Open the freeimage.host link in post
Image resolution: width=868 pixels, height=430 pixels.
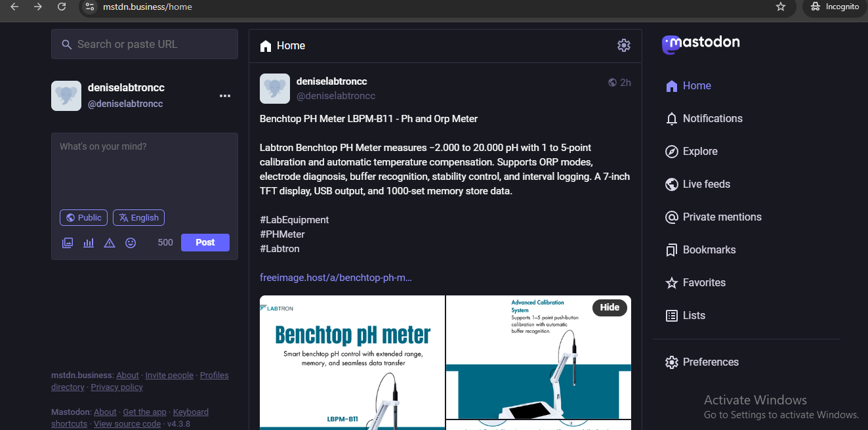[x=336, y=278]
